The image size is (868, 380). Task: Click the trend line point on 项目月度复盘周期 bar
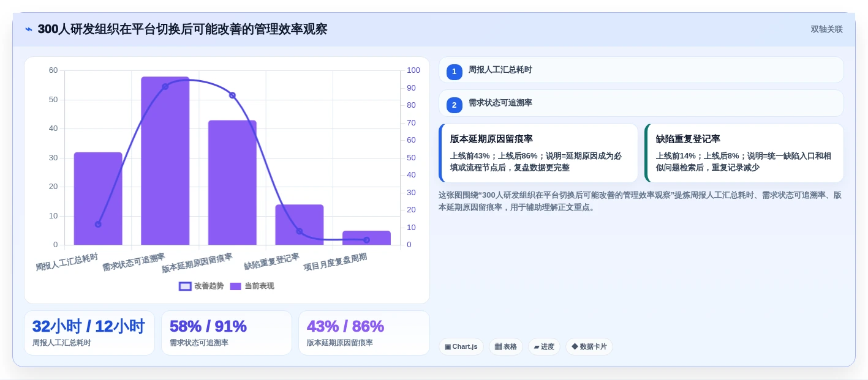point(366,240)
